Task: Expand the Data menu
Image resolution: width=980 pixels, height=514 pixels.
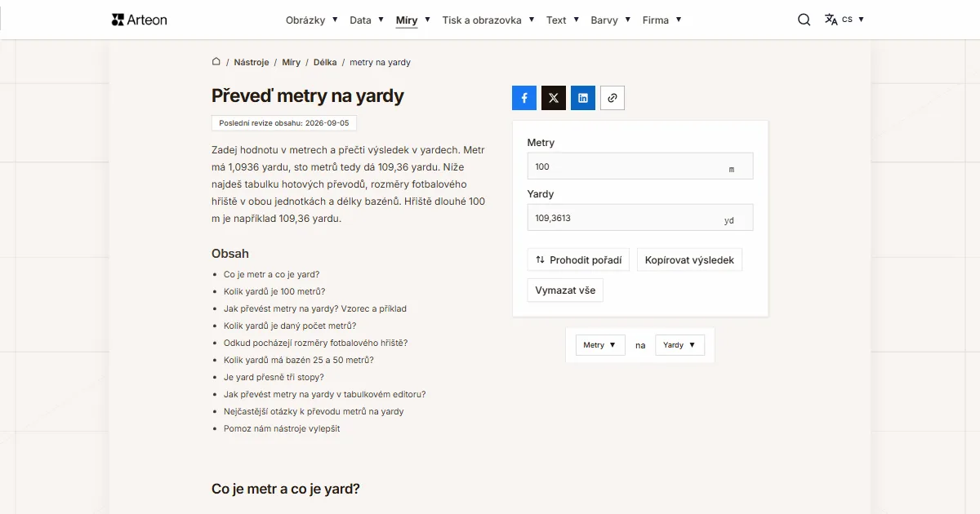Action: (367, 20)
